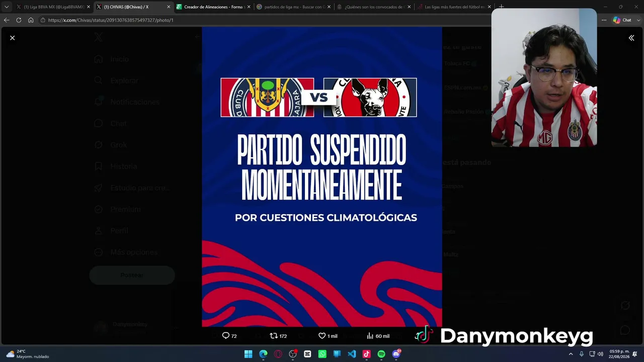The image size is (644, 362).
Task: Close the partidos de liga mx tab
Action: tap(329, 7)
